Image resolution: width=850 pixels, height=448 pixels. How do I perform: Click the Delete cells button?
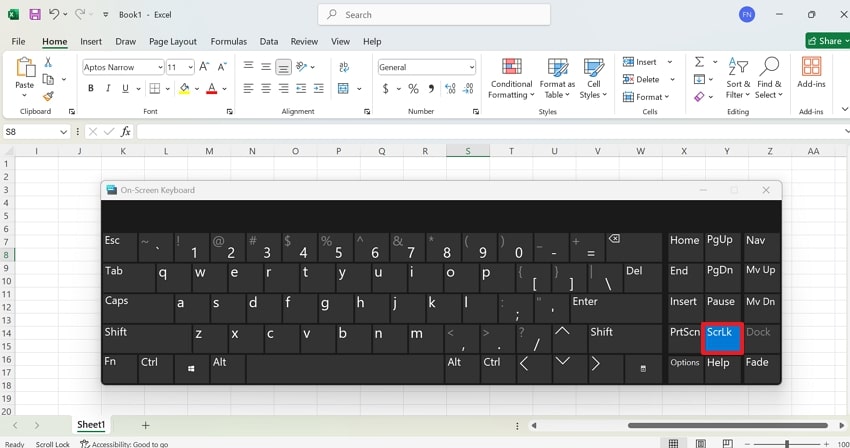tap(642, 79)
